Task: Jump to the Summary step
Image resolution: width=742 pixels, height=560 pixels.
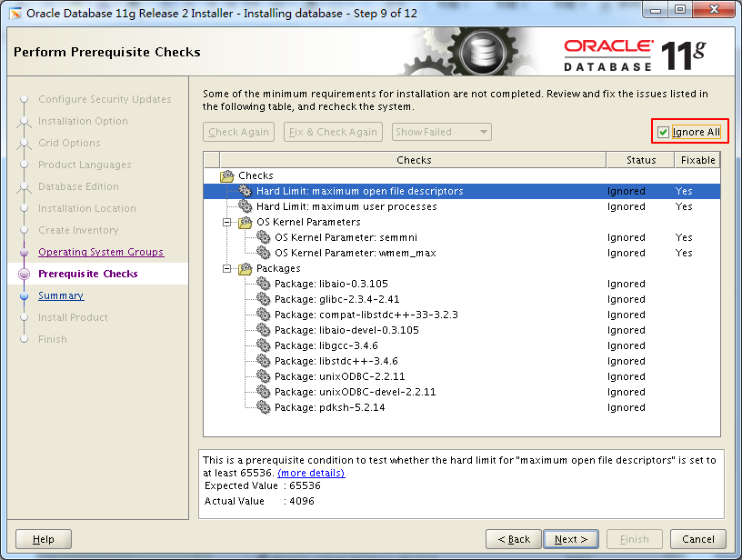Action: pos(61,295)
